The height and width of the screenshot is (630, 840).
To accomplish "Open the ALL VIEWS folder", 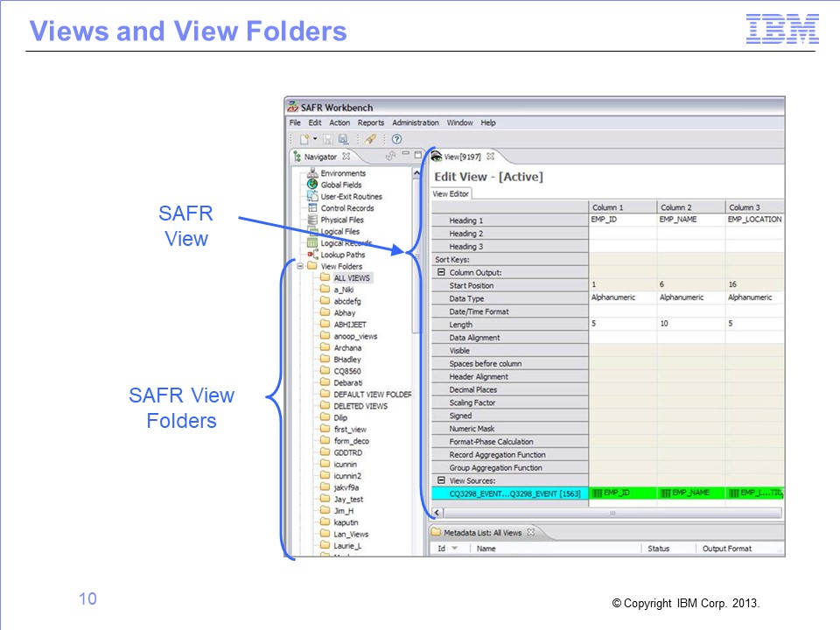I will point(352,278).
